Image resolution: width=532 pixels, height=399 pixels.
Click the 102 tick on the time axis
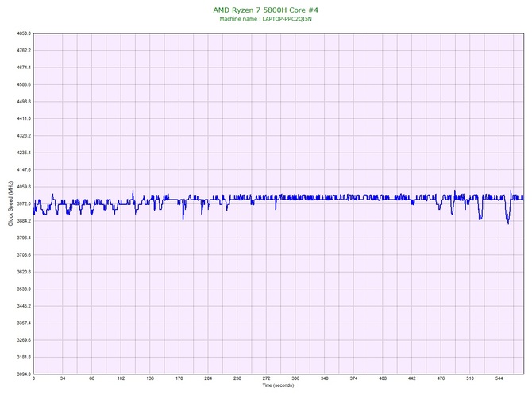coord(121,378)
